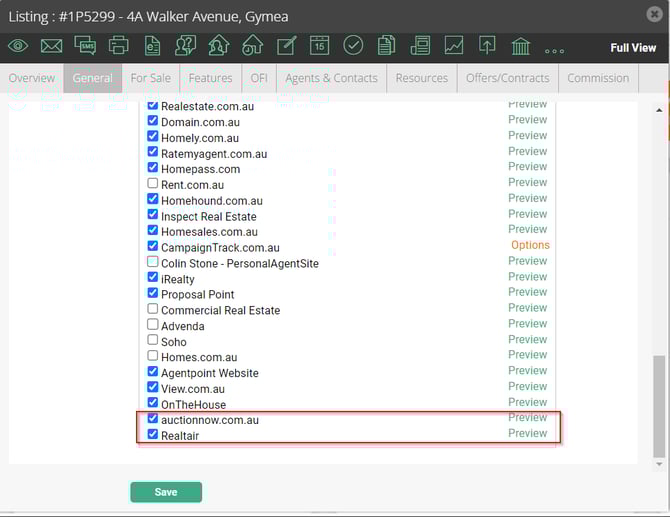Open the three-dots more options icon
The height and width of the screenshot is (517, 670).
click(554, 51)
